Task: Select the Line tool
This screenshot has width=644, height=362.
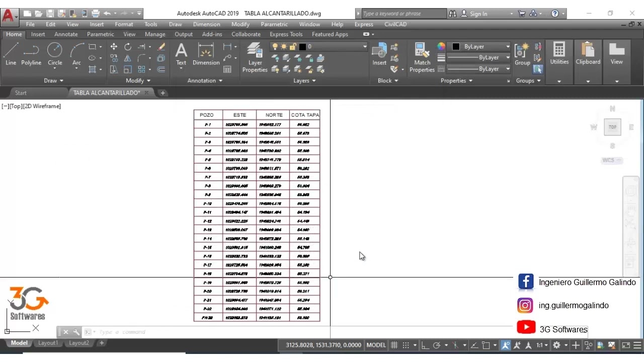Action: coord(11,54)
